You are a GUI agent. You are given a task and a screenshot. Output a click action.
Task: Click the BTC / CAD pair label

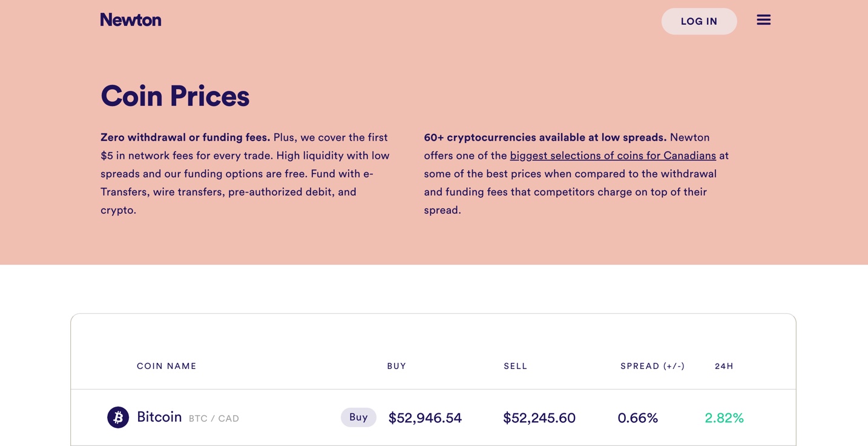[214, 419]
